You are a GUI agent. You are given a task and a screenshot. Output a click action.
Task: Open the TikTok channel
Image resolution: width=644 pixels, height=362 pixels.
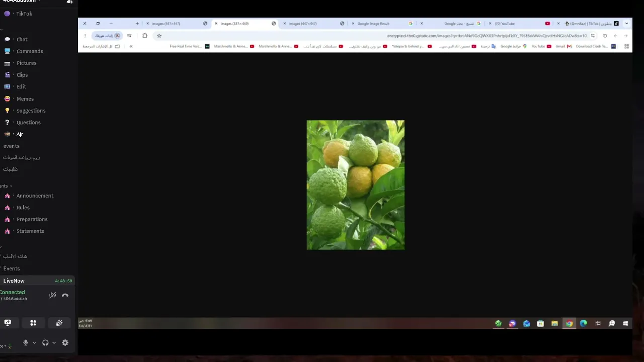tap(24, 14)
